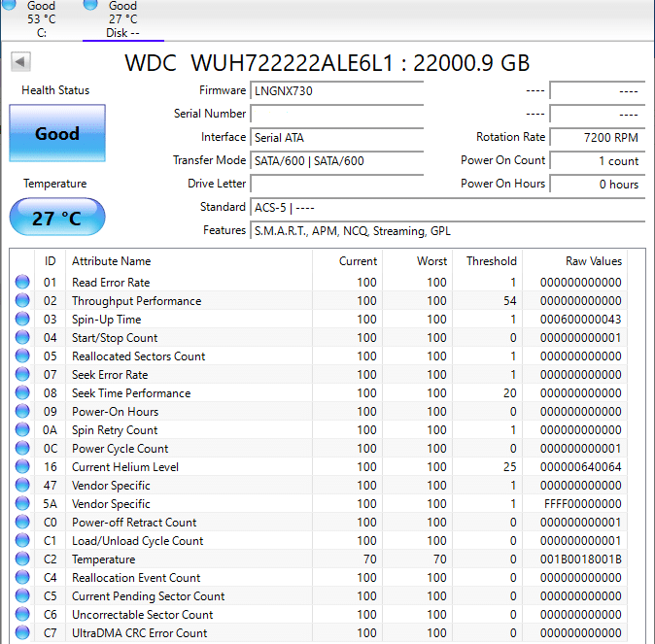Click the Good health status button
Image resolution: width=655 pixels, height=644 pixels.
[57, 133]
